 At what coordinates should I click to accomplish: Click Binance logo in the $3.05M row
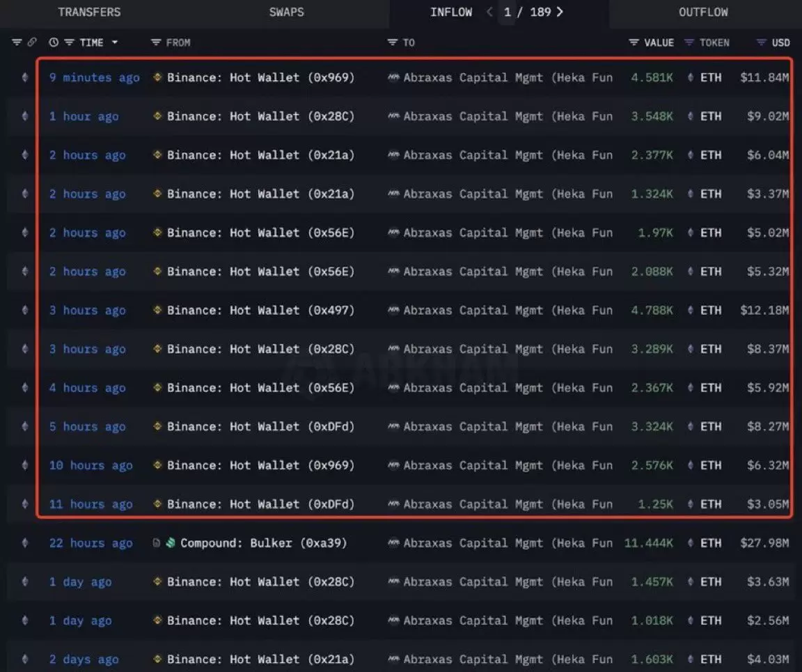[x=157, y=503]
